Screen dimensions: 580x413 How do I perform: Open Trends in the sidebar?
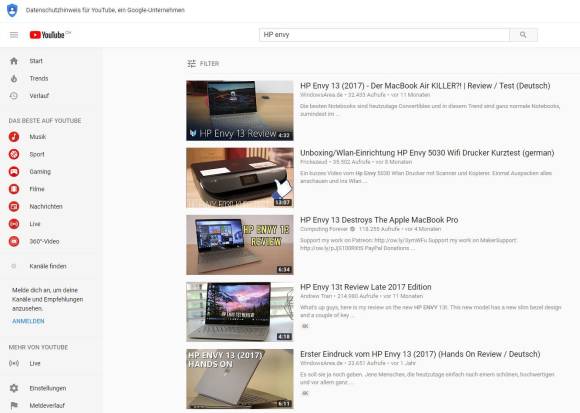[x=39, y=78]
